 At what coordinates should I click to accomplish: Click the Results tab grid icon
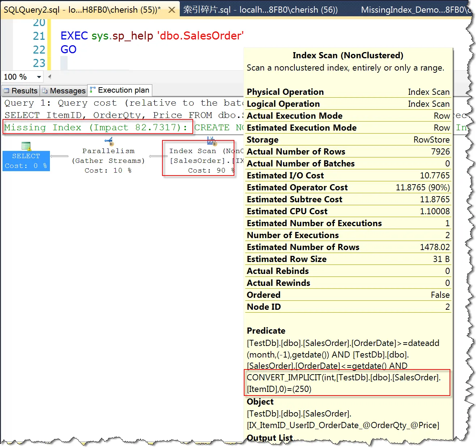[x=7, y=90]
